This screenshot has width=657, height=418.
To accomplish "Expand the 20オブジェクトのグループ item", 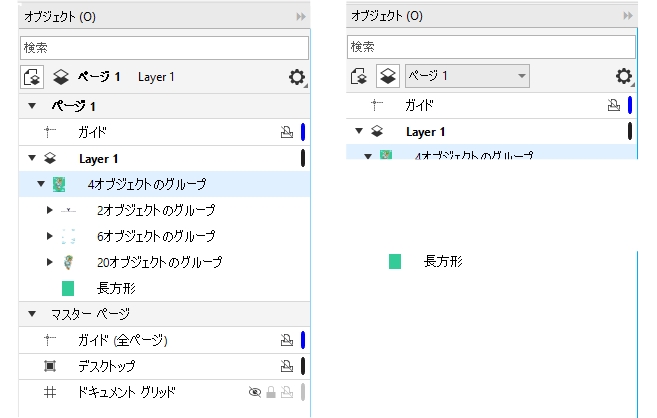I will (50, 262).
